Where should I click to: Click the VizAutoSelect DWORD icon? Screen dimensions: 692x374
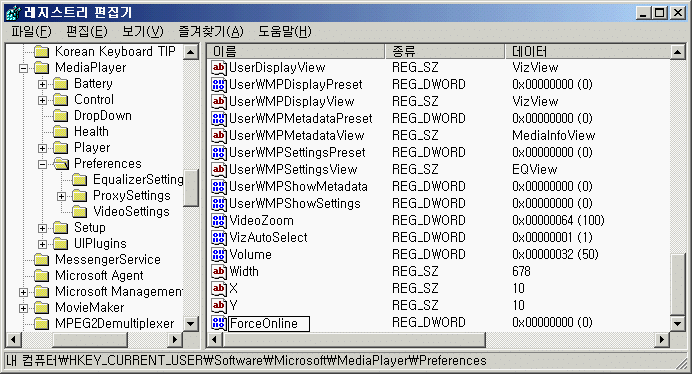(219, 238)
